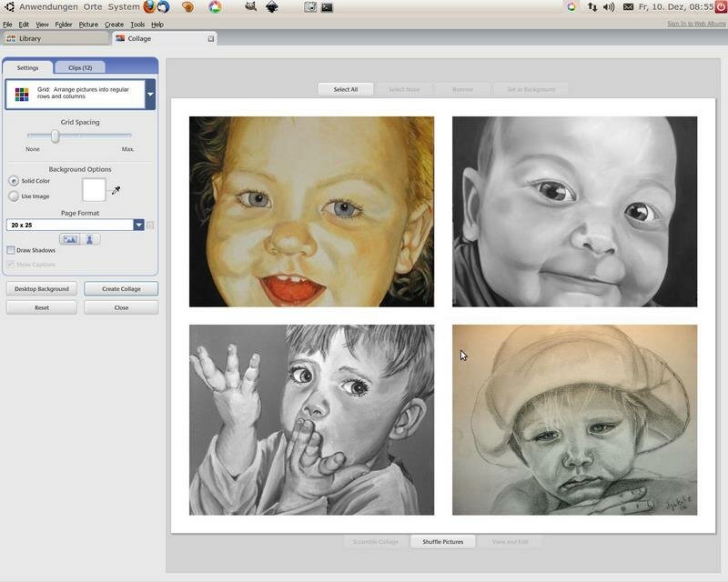Screen dimensions: 728x582
Task: Select the pencil sketch of child with hat
Action: pos(575,420)
